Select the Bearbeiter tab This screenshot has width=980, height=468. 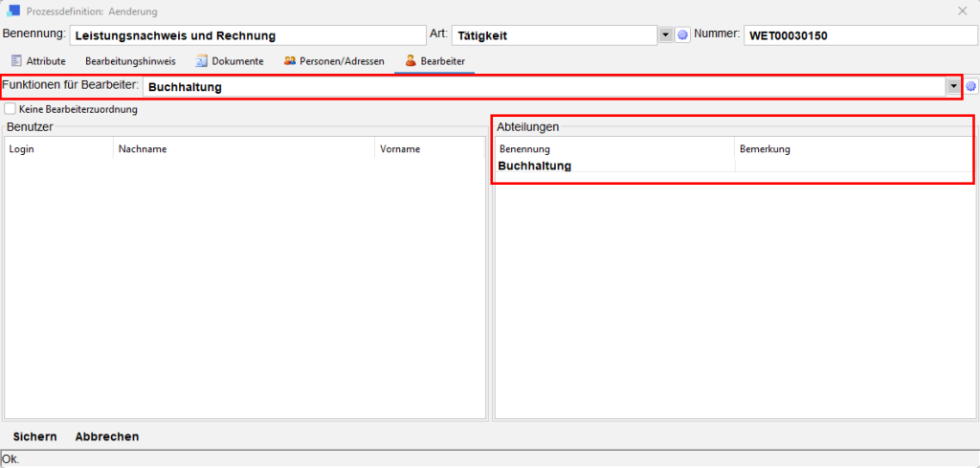coord(434,61)
